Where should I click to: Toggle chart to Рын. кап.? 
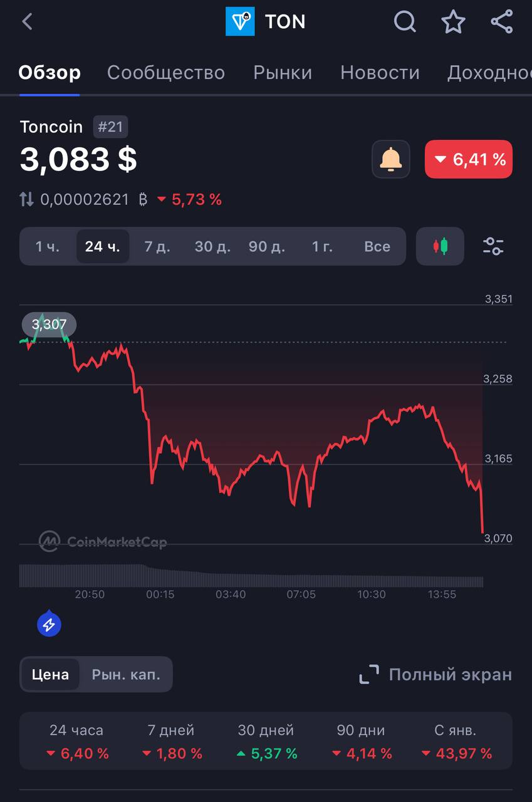tap(126, 675)
